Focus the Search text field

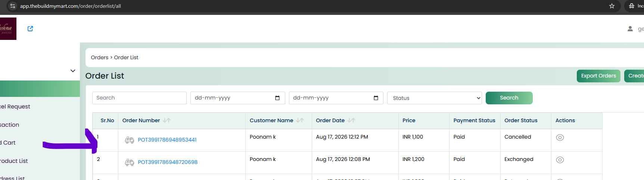pyautogui.click(x=139, y=98)
